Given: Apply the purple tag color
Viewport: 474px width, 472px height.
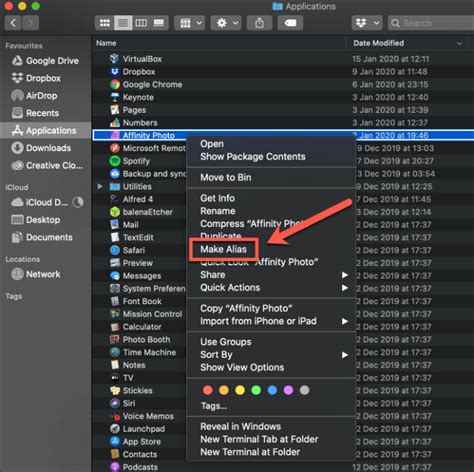Looking at the screenshot, I should click(x=288, y=390).
